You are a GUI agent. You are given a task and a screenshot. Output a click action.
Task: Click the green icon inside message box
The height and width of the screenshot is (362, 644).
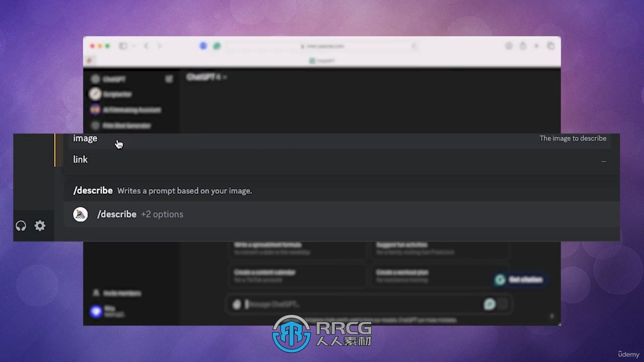point(489,304)
